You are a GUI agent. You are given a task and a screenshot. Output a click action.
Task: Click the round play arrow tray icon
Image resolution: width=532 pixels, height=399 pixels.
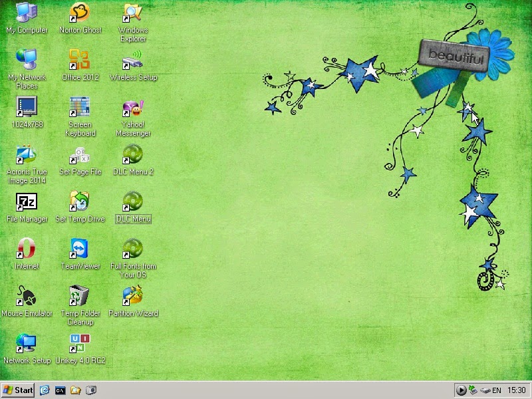tap(461, 390)
